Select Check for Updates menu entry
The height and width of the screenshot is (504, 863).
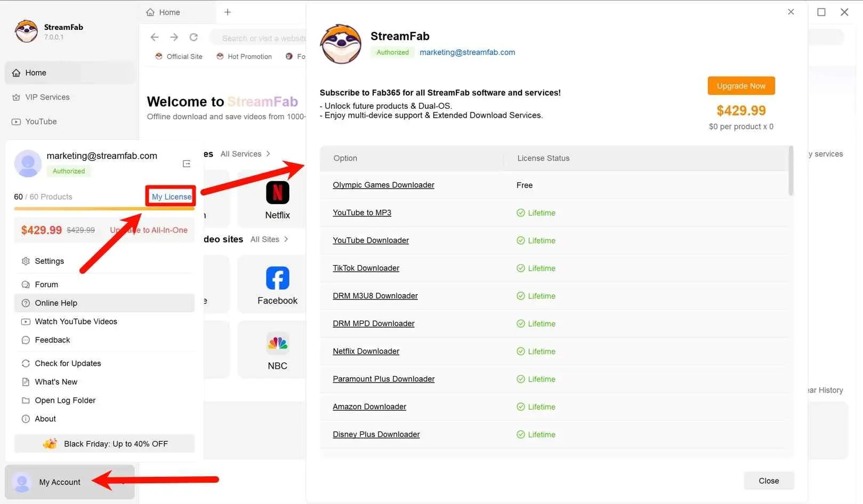68,363
